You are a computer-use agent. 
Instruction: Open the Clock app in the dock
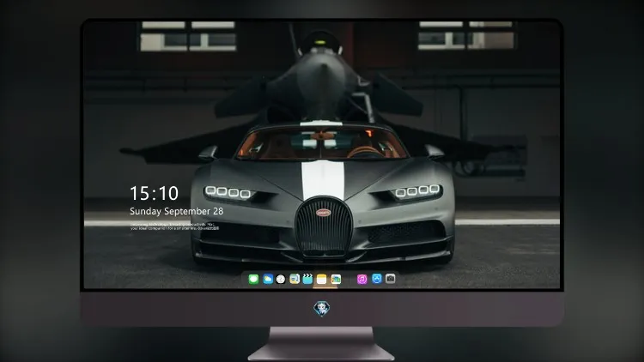[x=281, y=279]
